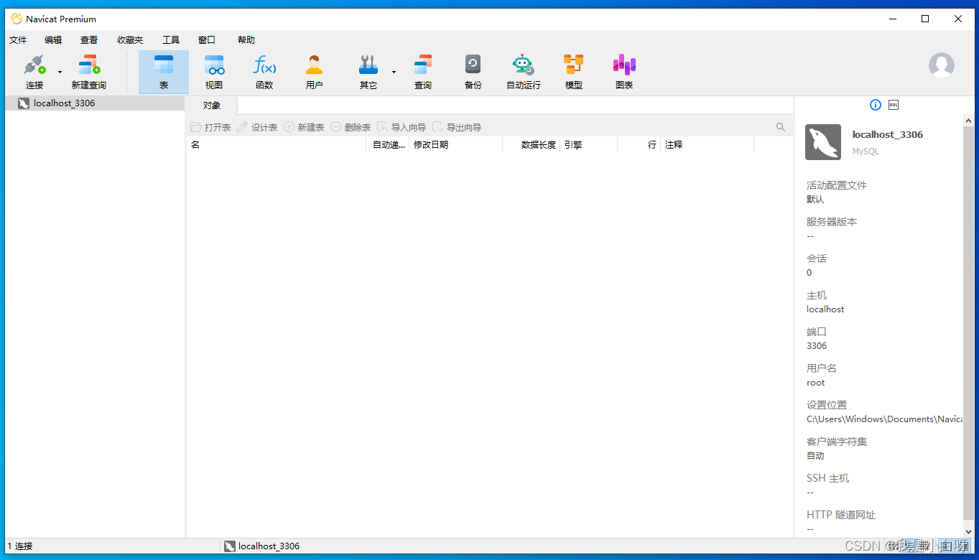Click the 设计表 (Design Table) button
Viewport: 979px width, 560px height.
pos(257,127)
